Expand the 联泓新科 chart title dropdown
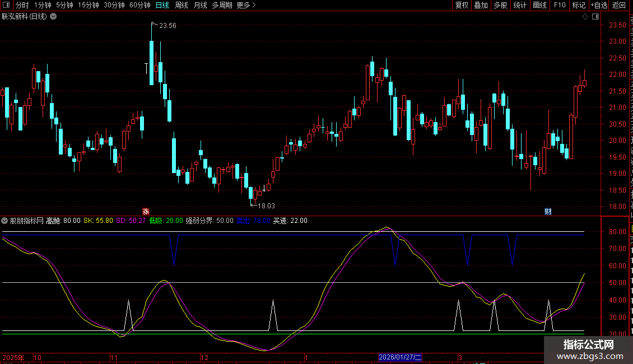Image resolution: width=633 pixels, height=364 pixels. click(53, 16)
